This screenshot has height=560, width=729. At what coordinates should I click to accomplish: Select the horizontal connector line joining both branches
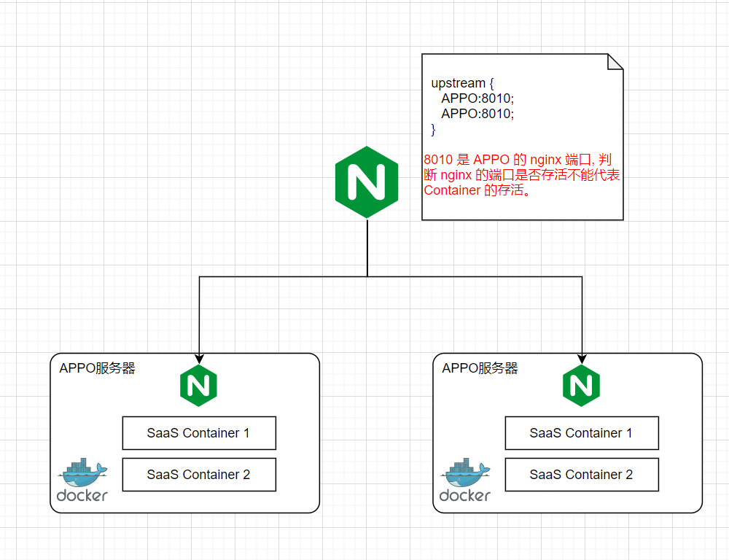tap(292, 276)
